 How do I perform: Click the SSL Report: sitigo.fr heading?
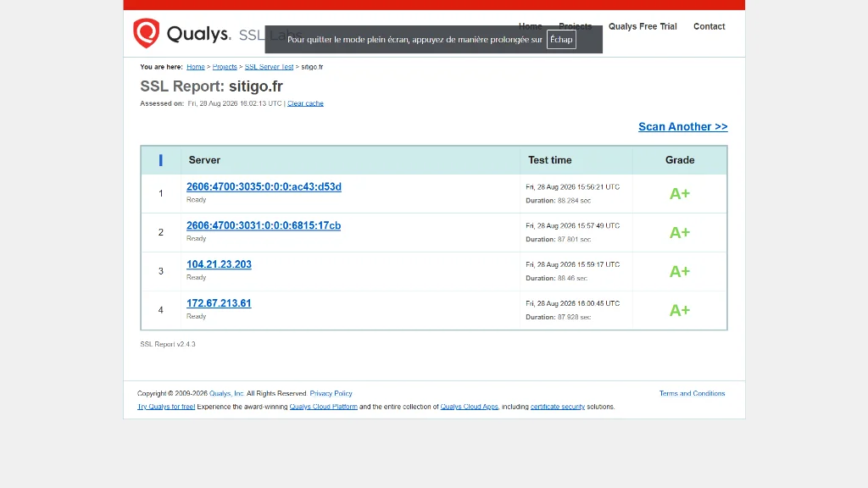[211, 86]
